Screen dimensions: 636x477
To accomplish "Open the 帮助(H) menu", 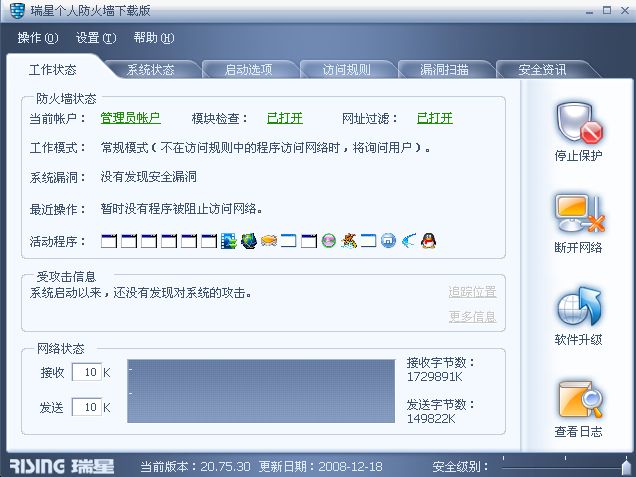I will click(154, 38).
